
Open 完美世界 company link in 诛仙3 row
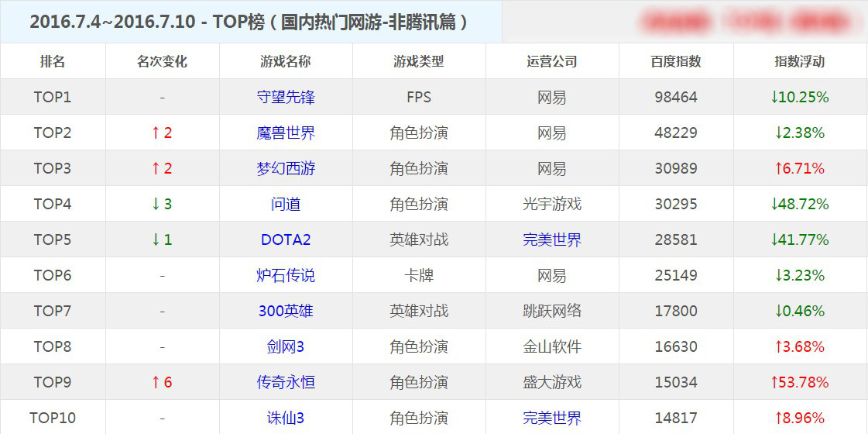point(552,418)
